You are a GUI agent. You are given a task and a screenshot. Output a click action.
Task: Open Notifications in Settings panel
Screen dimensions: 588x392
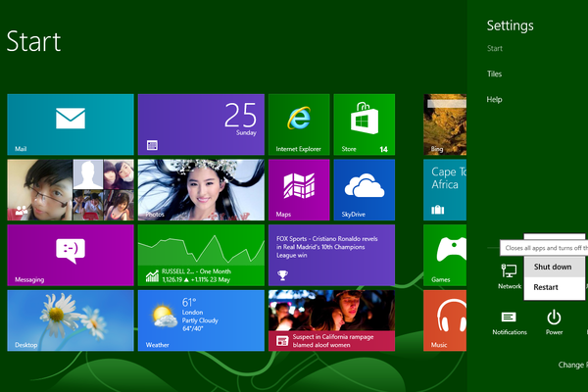pyautogui.click(x=510, y=323)
